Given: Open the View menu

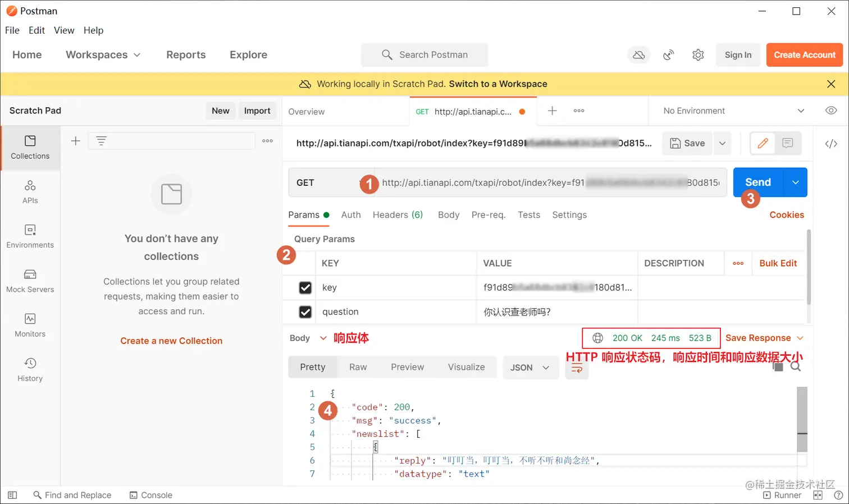Looking at the screenshot, I should (64, 30).
